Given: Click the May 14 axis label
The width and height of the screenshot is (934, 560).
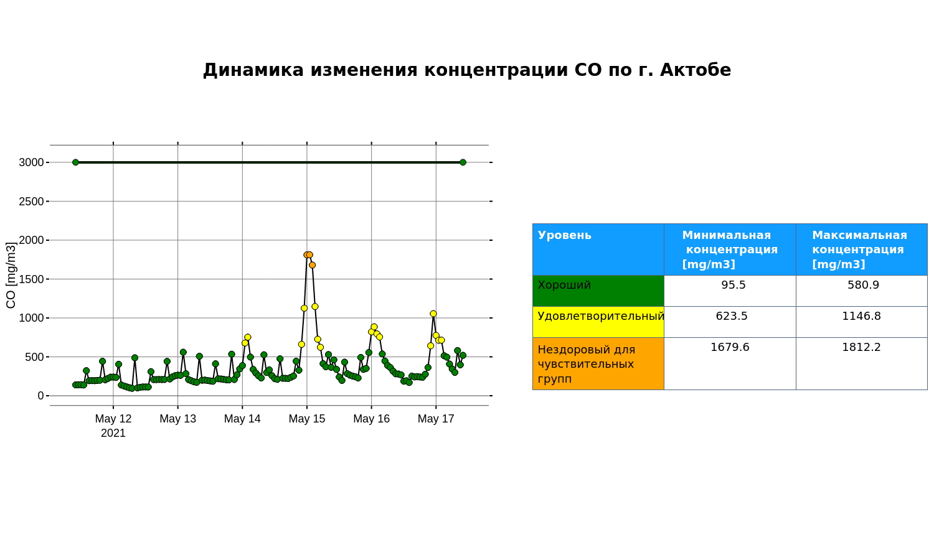Looking at the screenshot, I should click(x=242, y=419).
